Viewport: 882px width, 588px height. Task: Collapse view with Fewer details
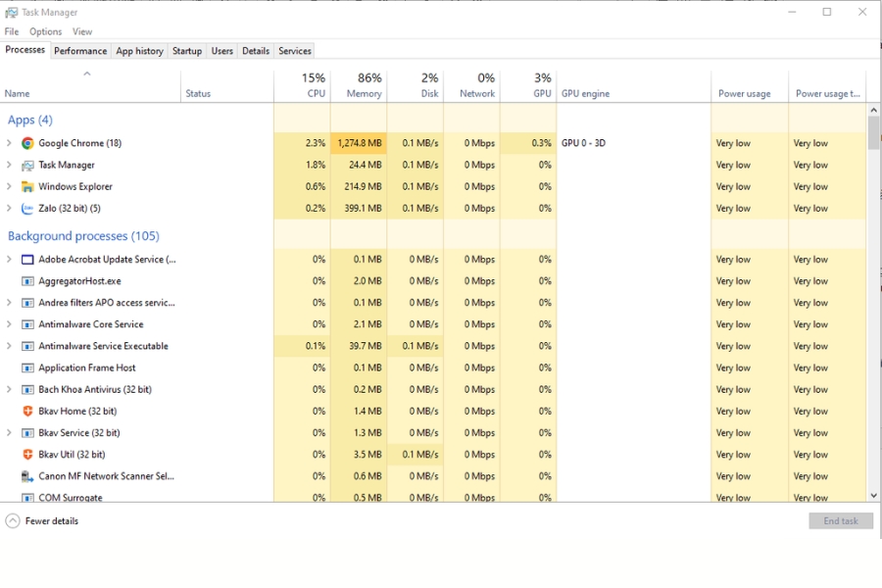coord(42,521)
